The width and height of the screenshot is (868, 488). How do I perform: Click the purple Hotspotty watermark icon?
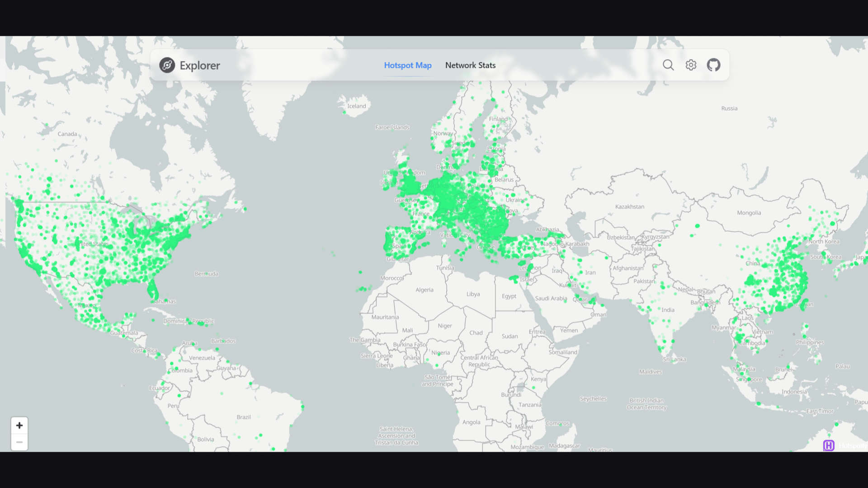tap(829, 446)
